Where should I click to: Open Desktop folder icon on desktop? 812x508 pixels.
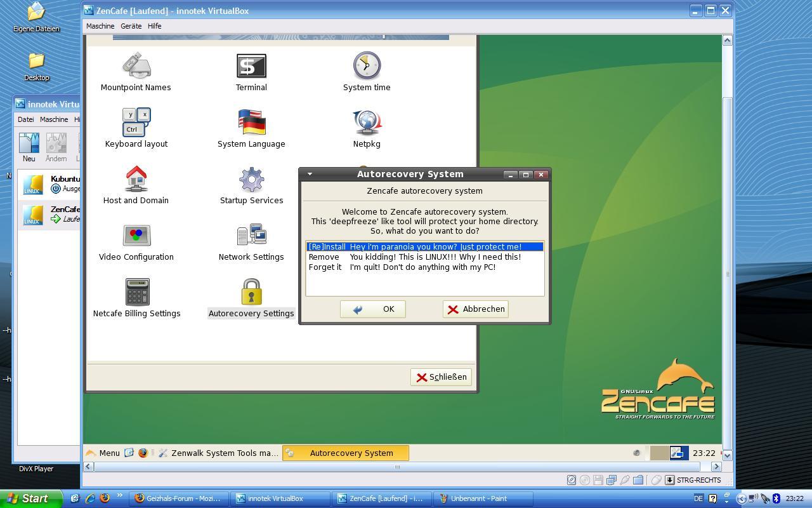[36, 67]
